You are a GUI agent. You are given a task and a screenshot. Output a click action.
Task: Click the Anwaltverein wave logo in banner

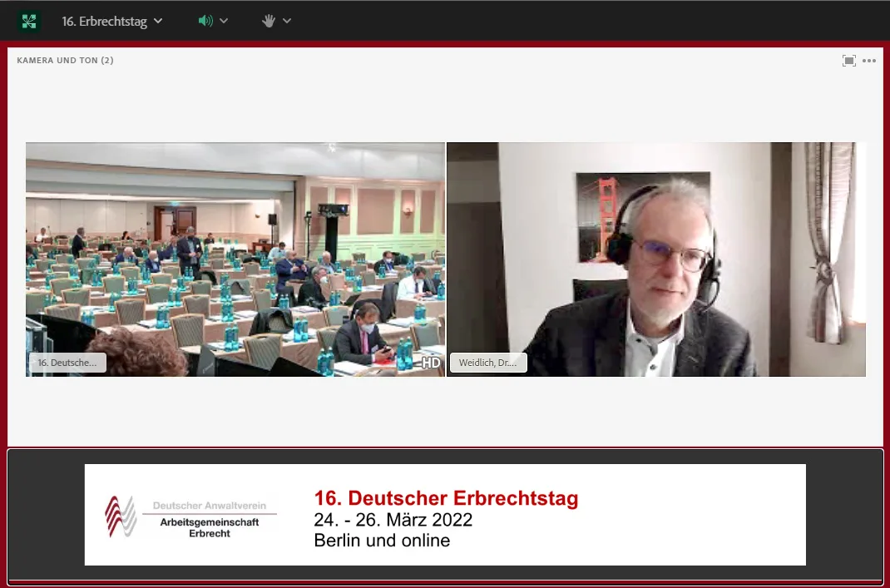click(x=121, y=516)
